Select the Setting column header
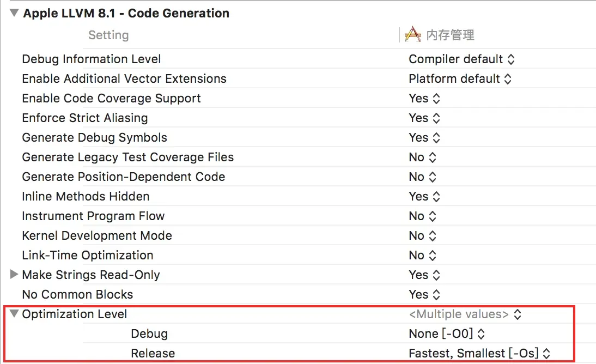 point(109,35)
